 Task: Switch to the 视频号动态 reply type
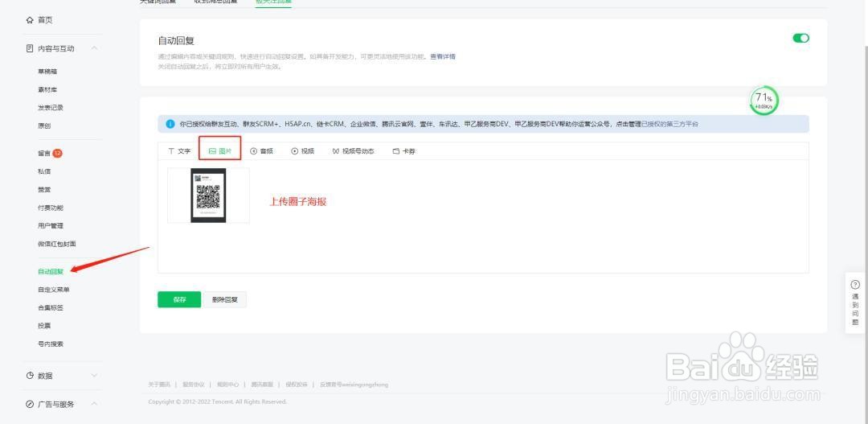353,150
